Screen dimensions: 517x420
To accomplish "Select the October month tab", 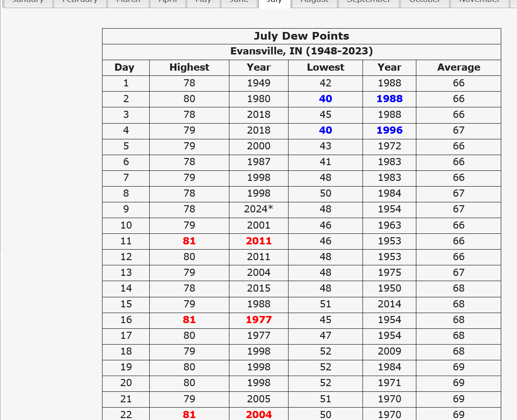I will (424, 3).
